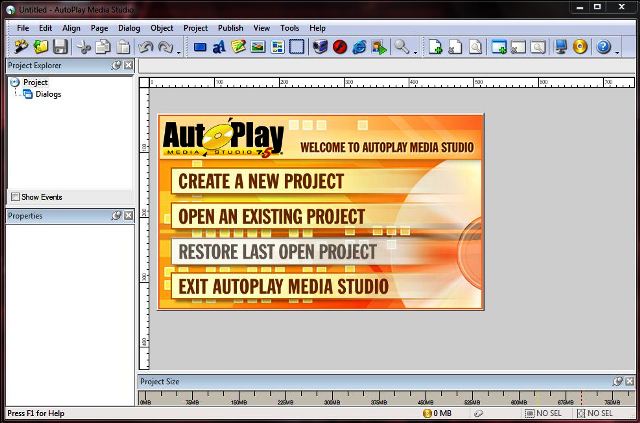Click the monitor Preview icon

(x=561, y=47)
